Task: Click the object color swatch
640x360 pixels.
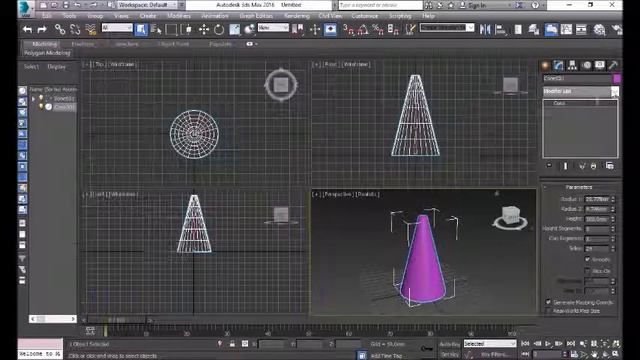Action: click(x=617, y=78)
